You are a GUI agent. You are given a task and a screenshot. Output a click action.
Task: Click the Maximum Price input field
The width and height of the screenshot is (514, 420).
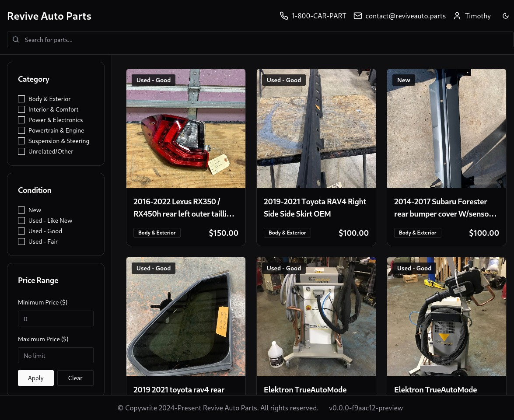[56, 355]
